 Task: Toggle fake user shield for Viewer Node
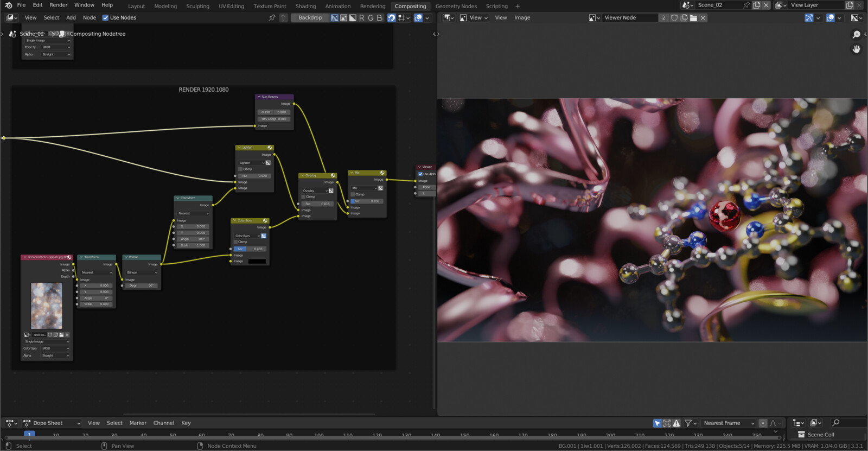tap(674, 18)
